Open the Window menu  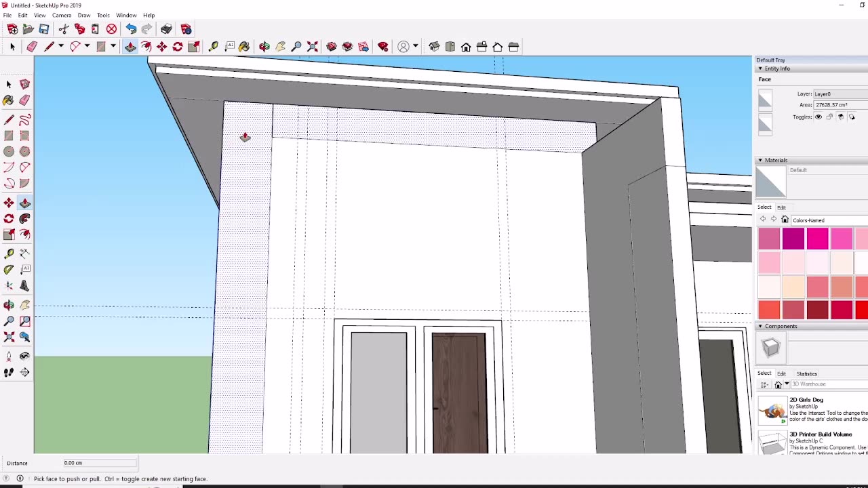point(126,15)
